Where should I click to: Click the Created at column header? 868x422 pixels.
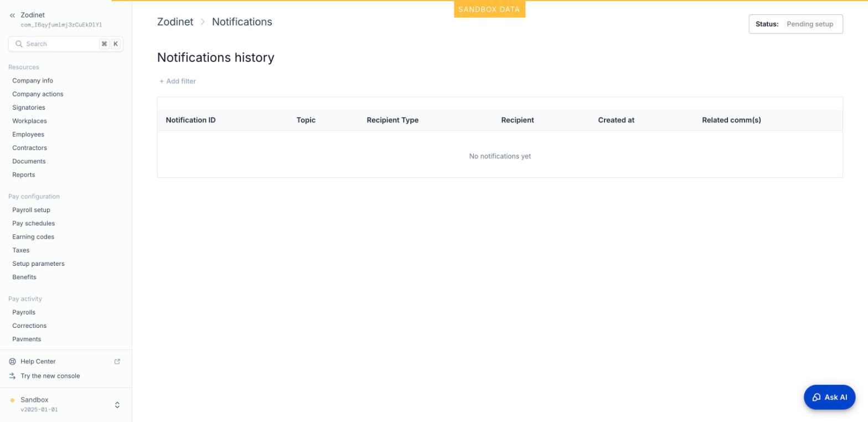616,120
